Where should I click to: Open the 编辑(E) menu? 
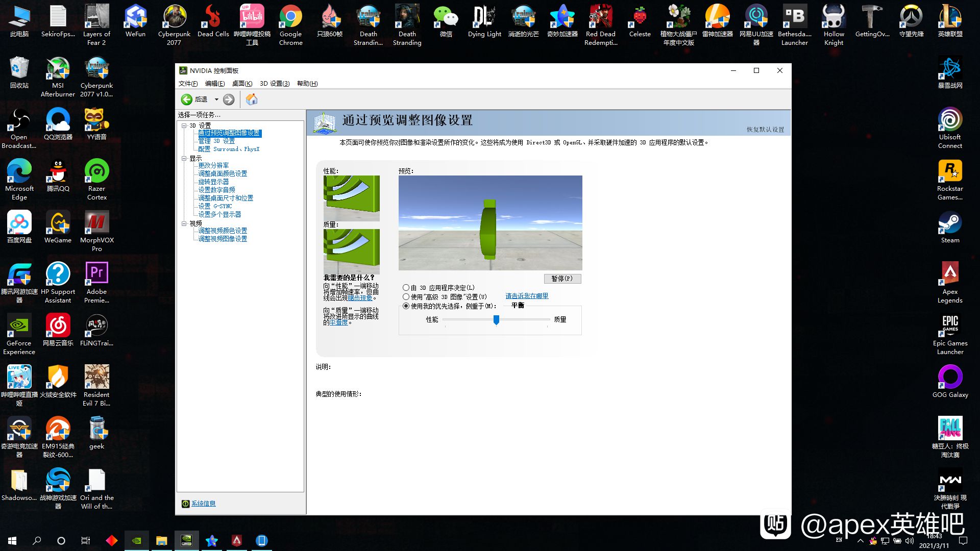point(214,84)
